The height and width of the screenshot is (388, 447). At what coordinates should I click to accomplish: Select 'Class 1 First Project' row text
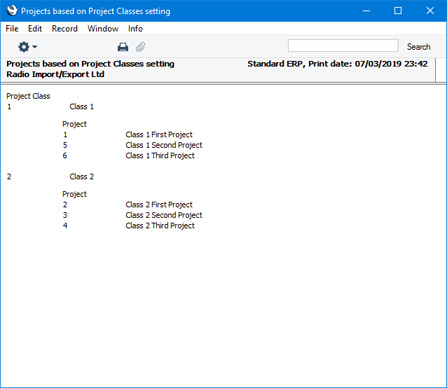[x=159, y=135]
